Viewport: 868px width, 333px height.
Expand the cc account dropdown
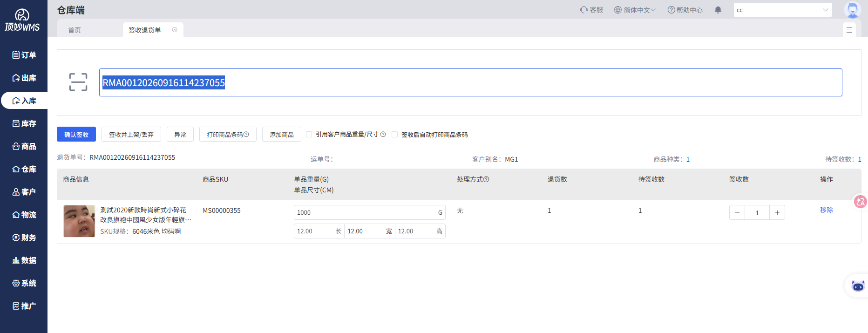pos(783,10)
